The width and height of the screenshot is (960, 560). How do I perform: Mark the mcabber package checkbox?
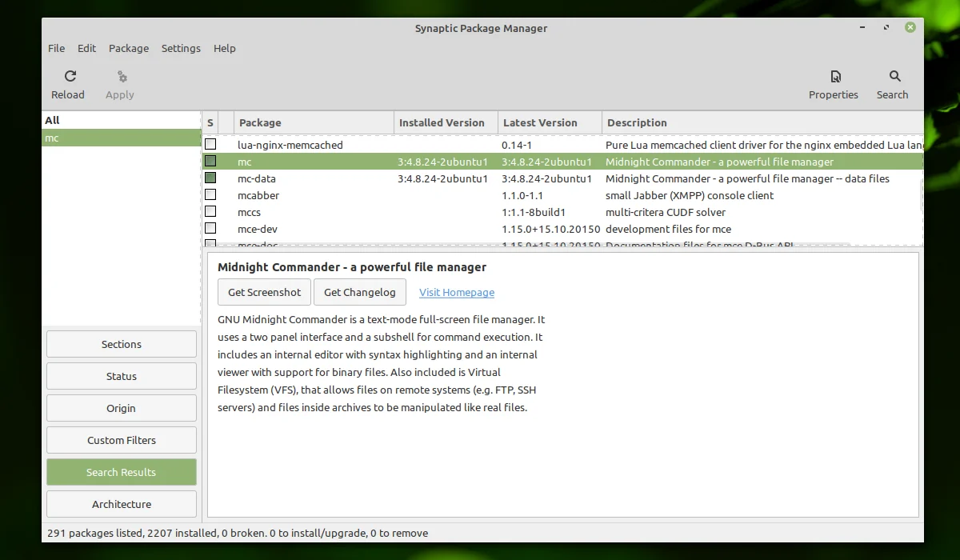click(210, 195)
